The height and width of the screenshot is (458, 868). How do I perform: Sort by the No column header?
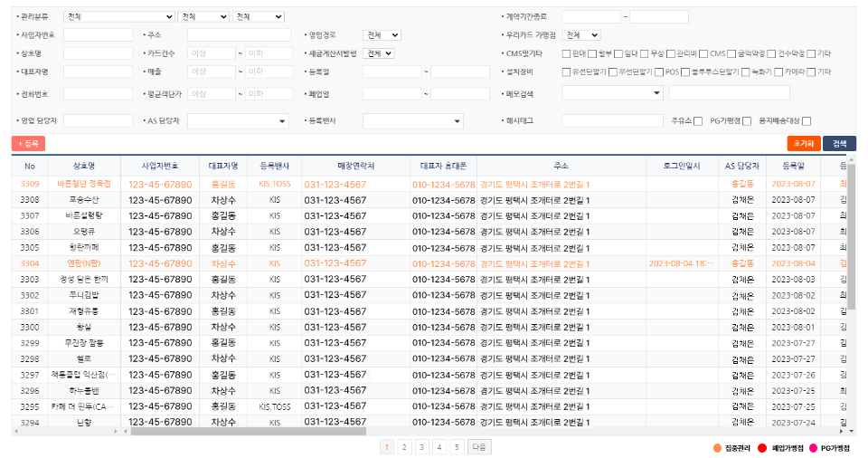[x=30, y=166]
